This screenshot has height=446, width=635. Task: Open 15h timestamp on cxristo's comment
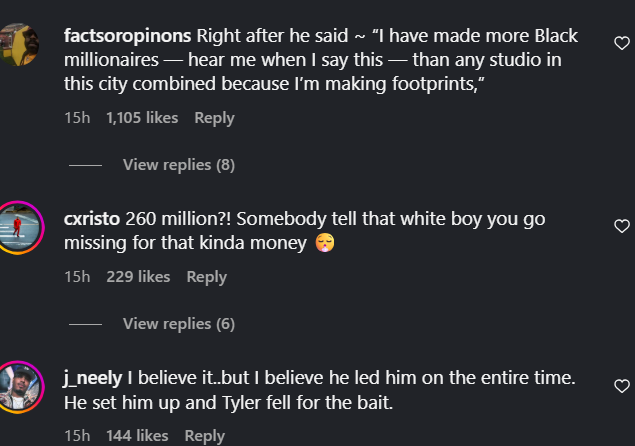pos(77,277)
